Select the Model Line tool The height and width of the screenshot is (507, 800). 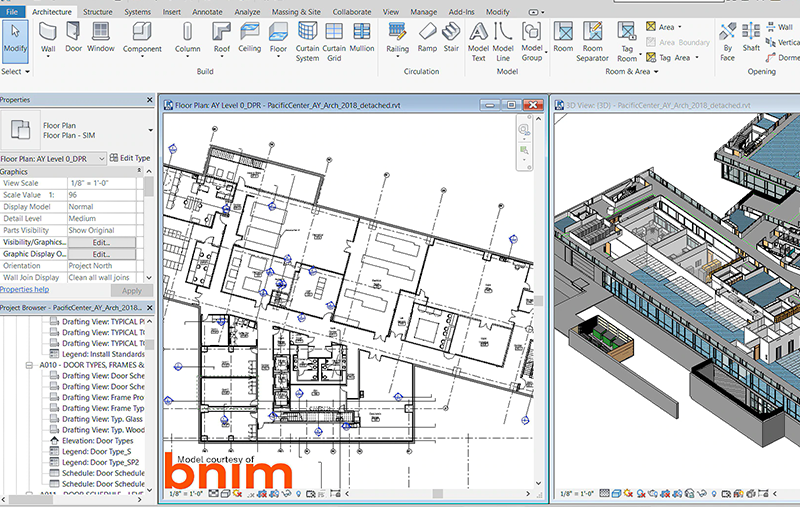point(503,42)
